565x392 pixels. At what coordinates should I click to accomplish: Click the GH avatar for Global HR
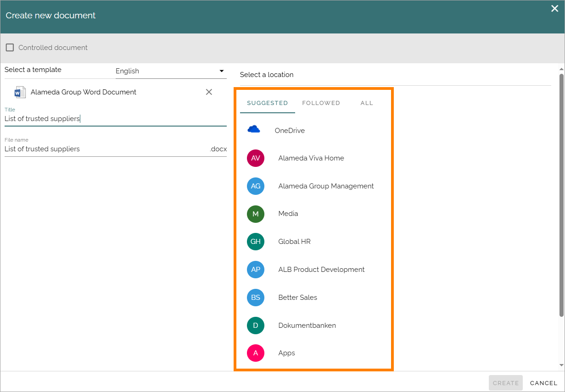256,242
